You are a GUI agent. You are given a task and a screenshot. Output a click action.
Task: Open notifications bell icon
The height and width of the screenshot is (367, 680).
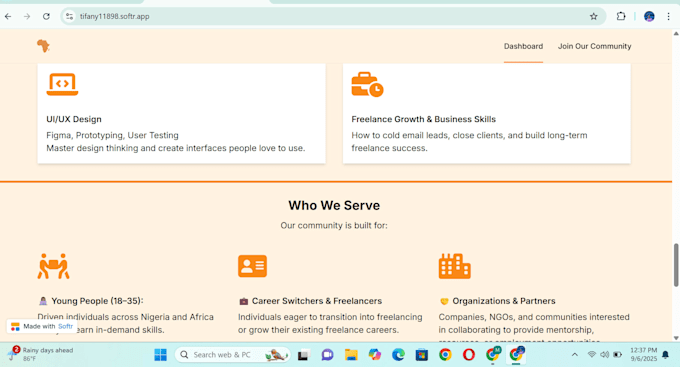pyautogui.click(x=666, y=355)
